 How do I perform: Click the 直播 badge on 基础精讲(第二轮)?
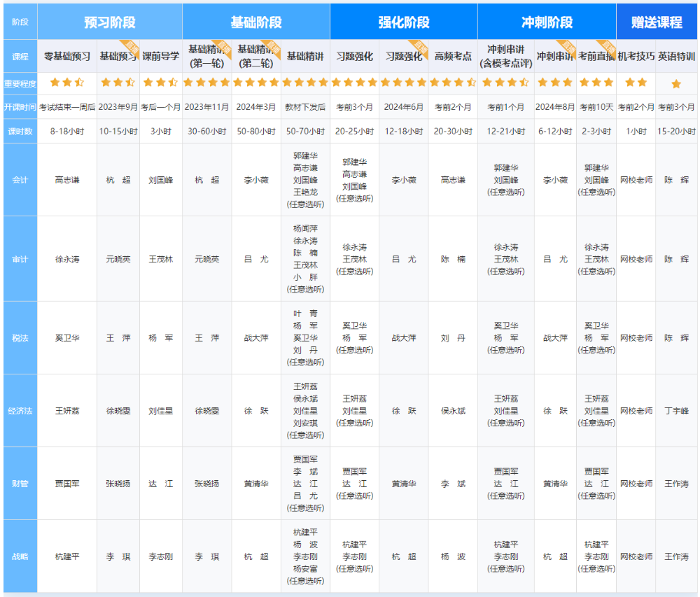pyautogui.click(x=272, y=47)
